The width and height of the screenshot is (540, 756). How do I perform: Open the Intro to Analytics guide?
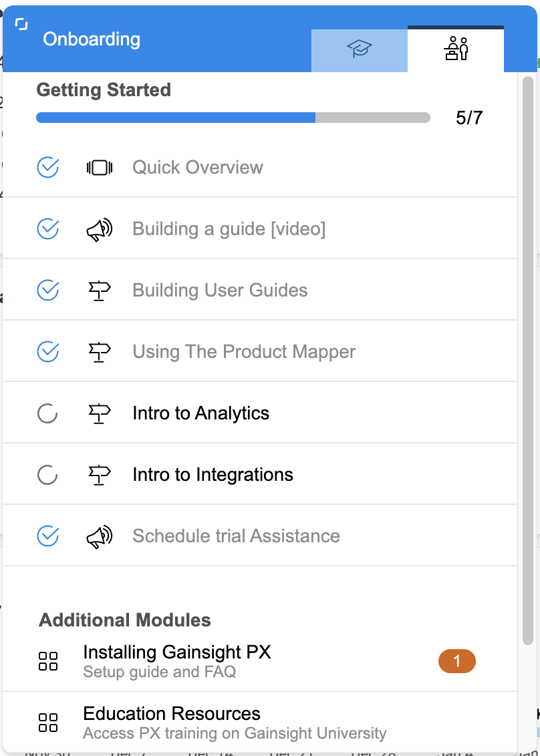[x=200, y=413]
